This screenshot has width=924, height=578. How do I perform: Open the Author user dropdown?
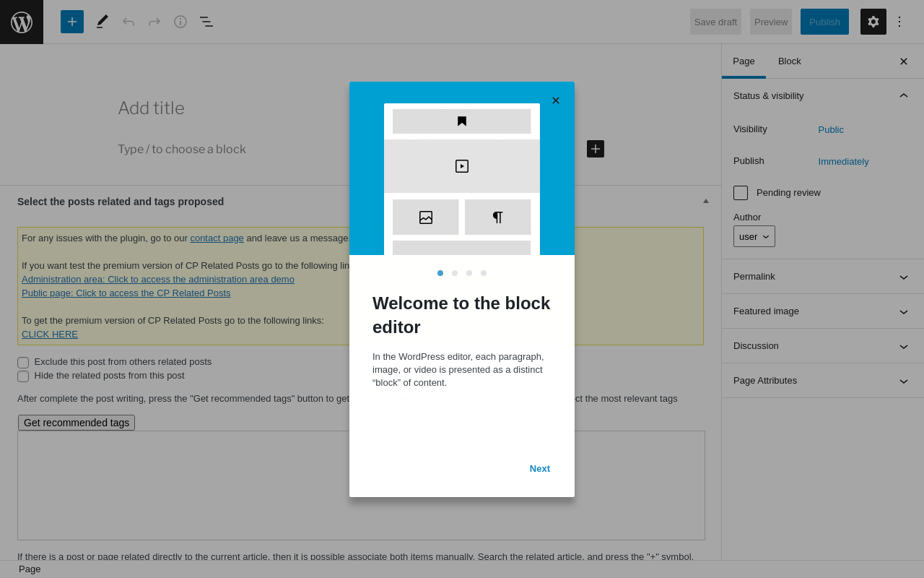click(x=754, y=236)
